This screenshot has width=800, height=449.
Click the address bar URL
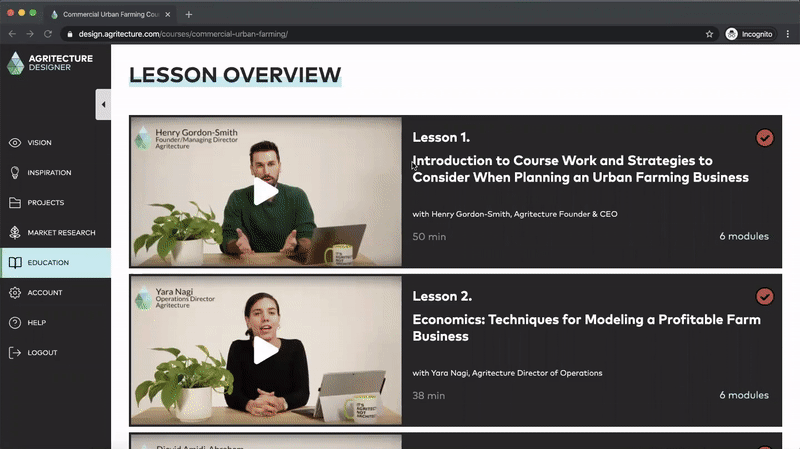(183, 34)
